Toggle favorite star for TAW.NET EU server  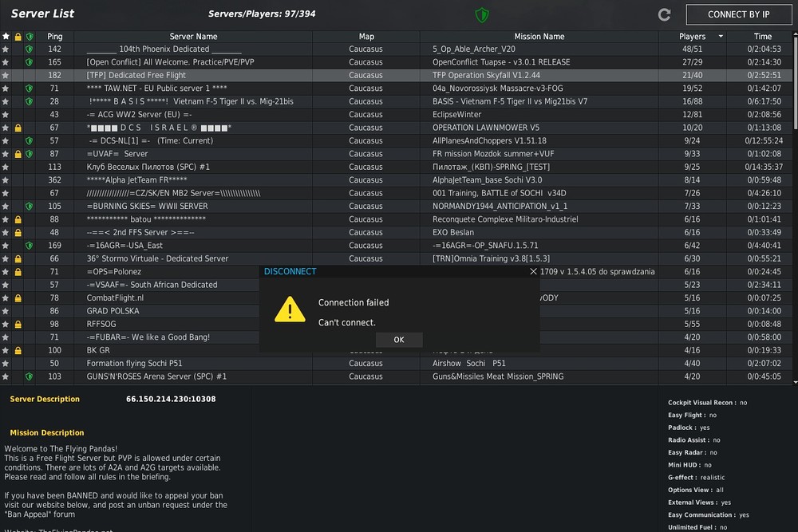[6, 89]
